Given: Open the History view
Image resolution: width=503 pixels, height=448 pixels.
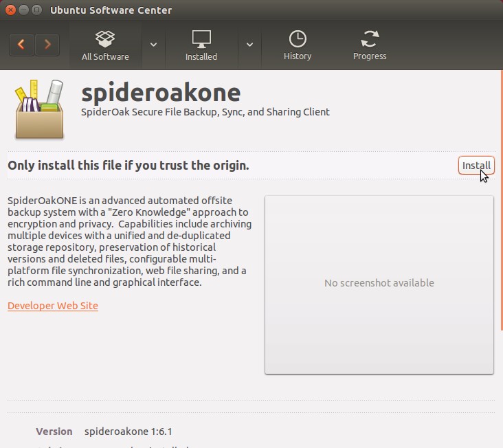Looking at the screenshot, I should [x=298, y=45].
